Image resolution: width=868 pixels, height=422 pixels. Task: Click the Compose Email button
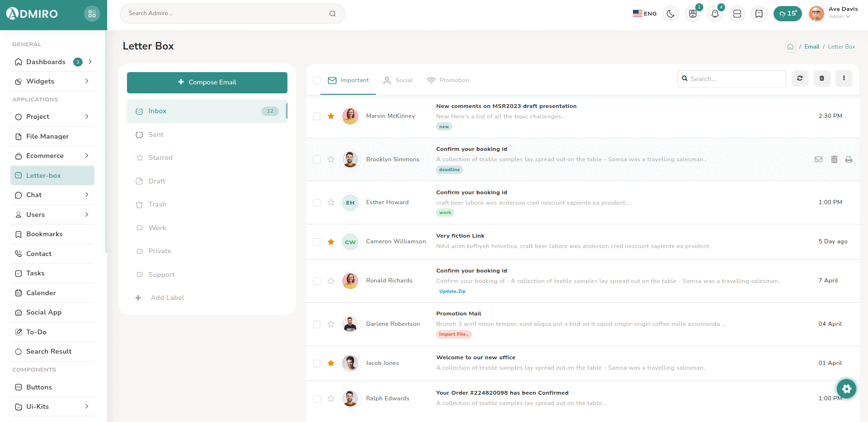207,82
